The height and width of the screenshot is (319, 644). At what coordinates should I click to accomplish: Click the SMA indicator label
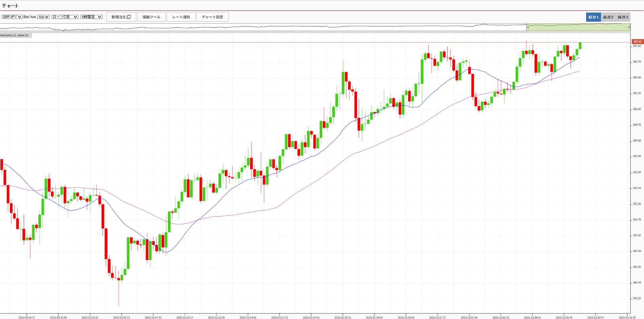(16, 36)
